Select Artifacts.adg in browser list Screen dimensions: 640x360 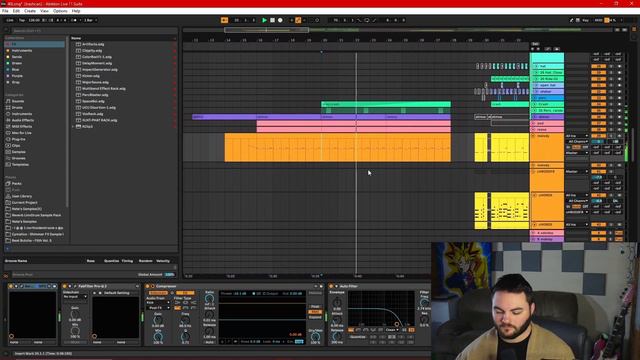pyautogui.click(x=93, y=44)
